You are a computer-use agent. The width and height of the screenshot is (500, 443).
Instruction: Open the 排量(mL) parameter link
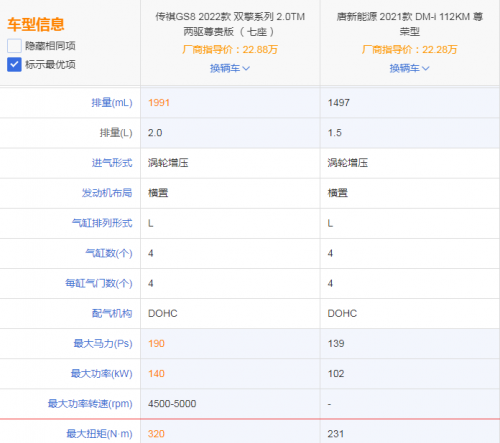tap(112, 103)
